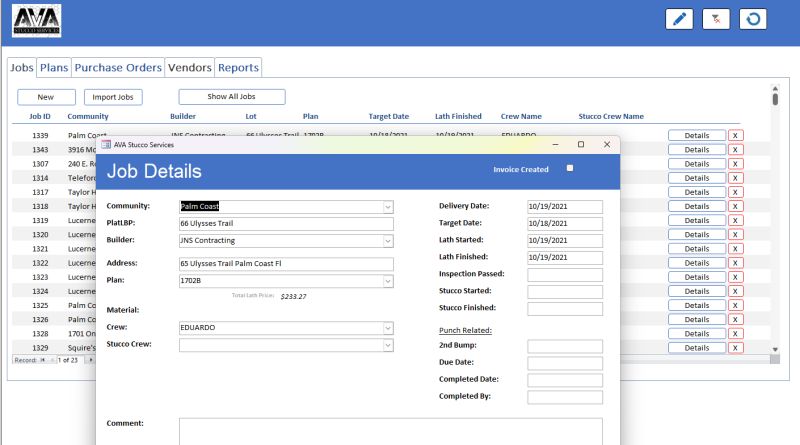
Task: Click the 2nd Bump field
Action: point(565,347)
